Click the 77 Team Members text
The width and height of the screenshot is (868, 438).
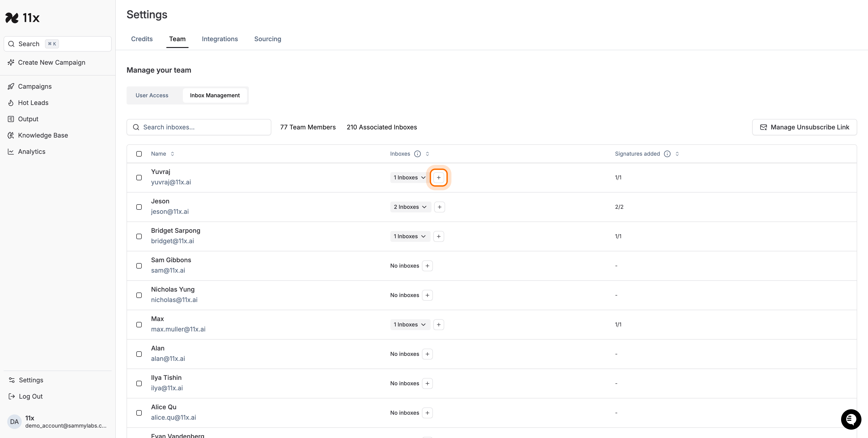pyautogui.click(x=308, y=127)
